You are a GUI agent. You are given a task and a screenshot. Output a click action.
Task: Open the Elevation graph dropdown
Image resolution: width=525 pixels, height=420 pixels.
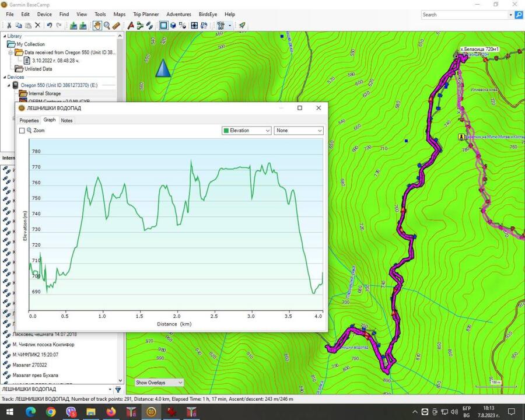pos(246,131)
